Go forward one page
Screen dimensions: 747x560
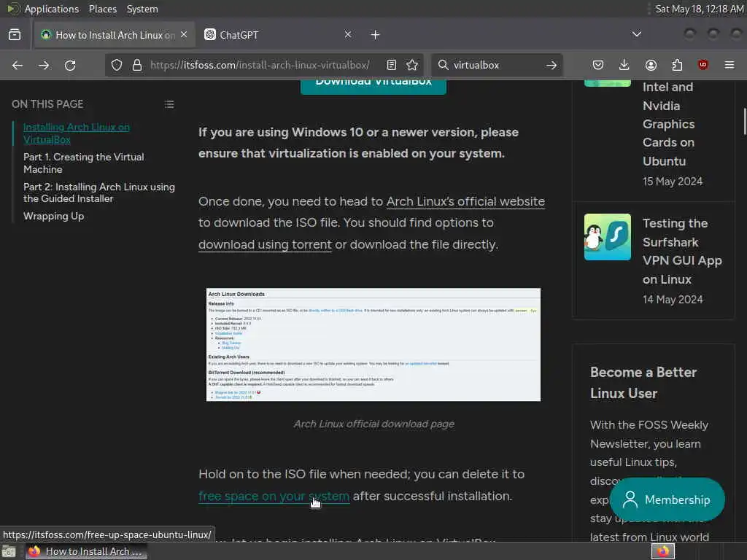point(44,65)
